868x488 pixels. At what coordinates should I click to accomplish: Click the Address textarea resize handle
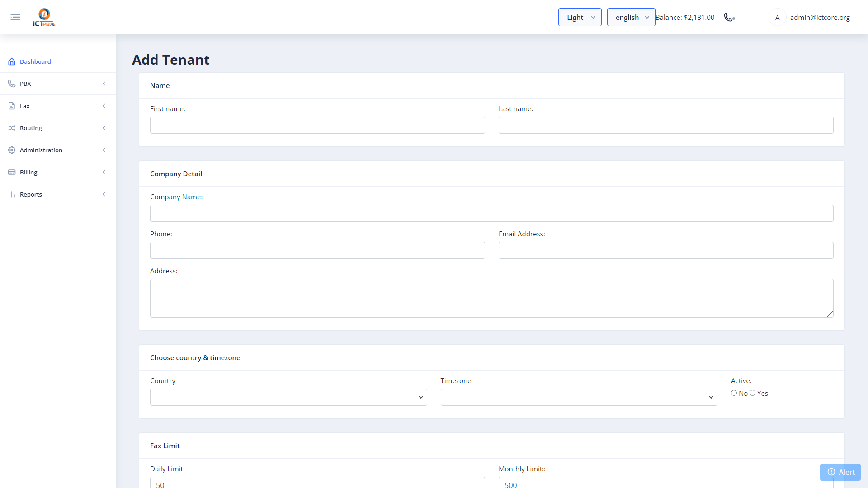point(830,314)
